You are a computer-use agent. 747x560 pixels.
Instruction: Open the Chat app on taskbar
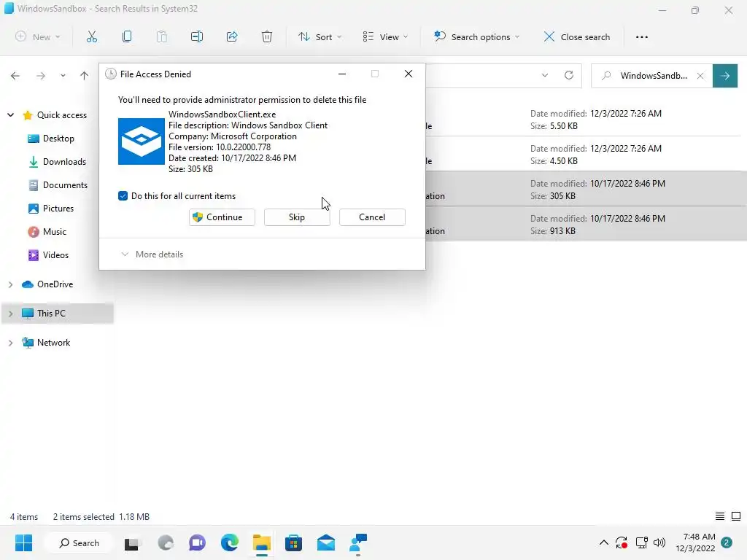click(197, 542)
